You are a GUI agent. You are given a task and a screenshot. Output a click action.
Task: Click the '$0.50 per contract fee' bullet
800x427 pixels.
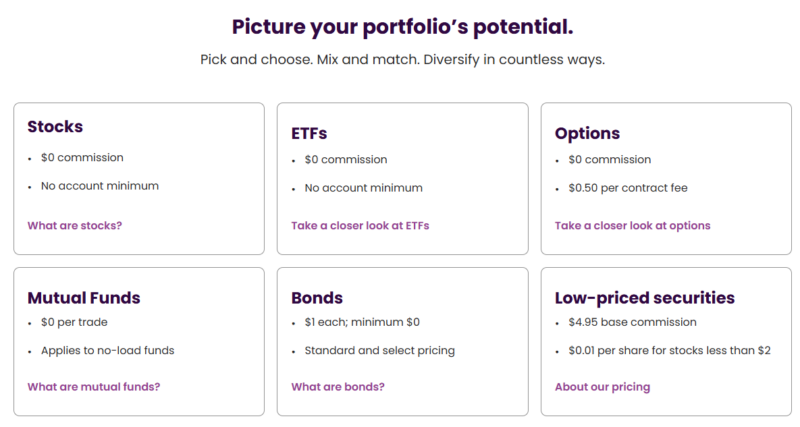[628, 188]
